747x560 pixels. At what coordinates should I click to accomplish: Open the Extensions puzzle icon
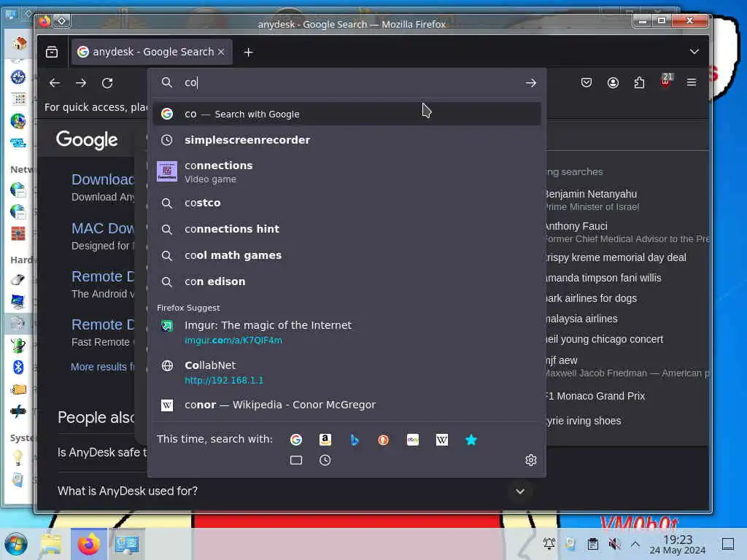click(639, 83)
